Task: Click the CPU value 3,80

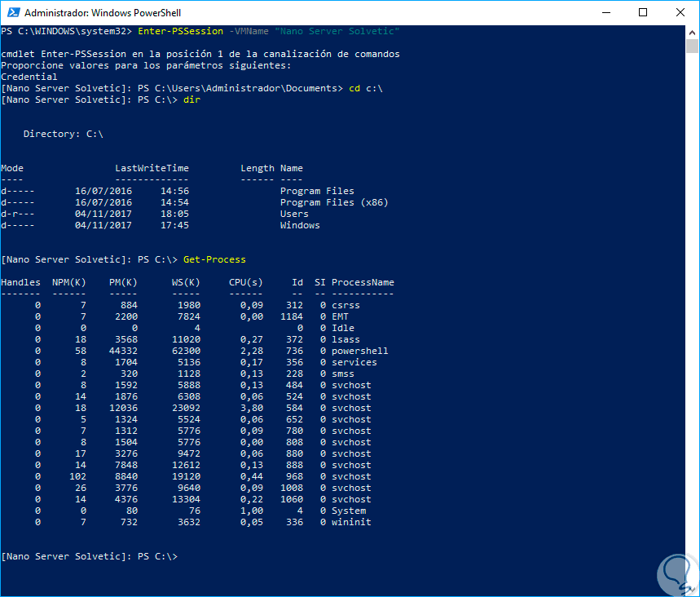Action: [252, 408]
